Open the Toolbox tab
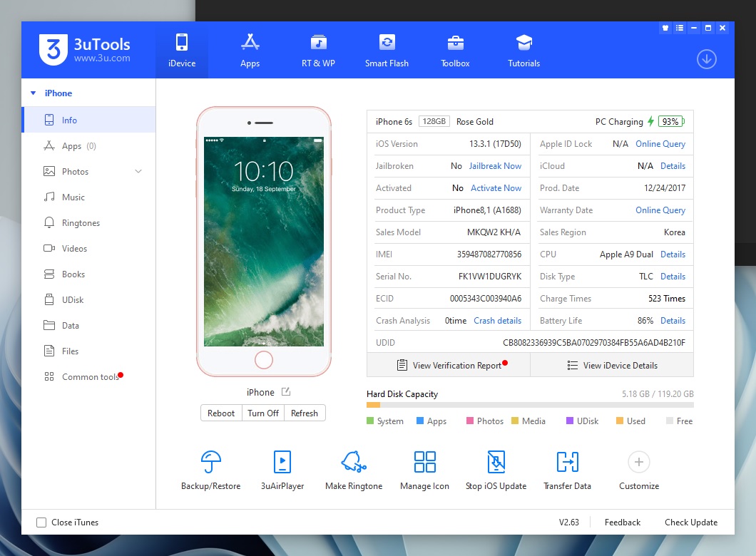The image size is (756, 556). click(x=455, y=50)
